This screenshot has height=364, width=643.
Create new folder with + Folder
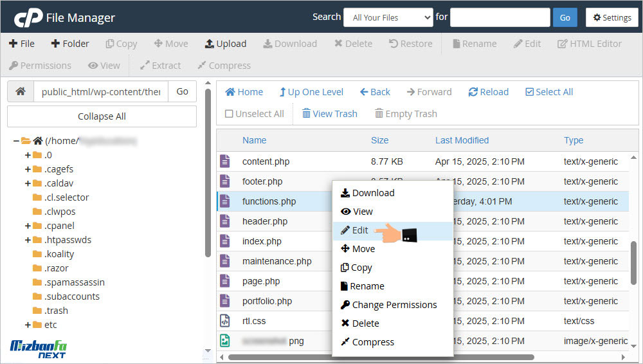click(70, 44)
